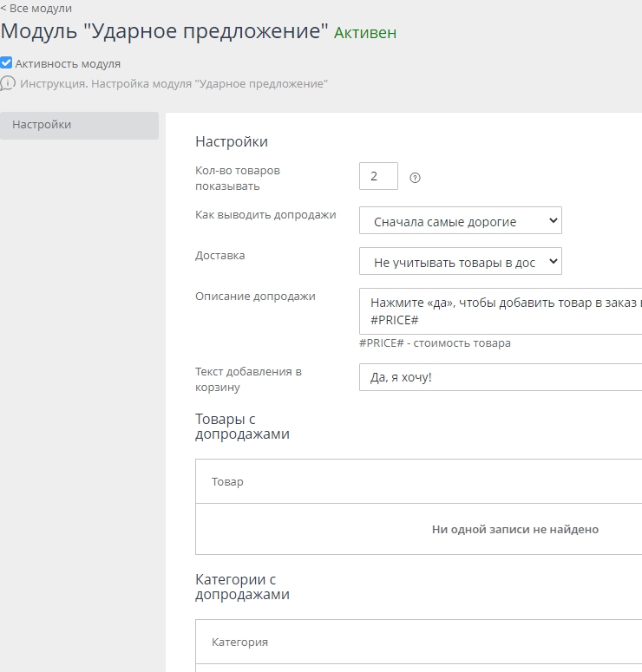Click the #PRICE# - стоимость товара hint
Image resolution: width=642 pixels, height=672 pixels.
[435, 343]
